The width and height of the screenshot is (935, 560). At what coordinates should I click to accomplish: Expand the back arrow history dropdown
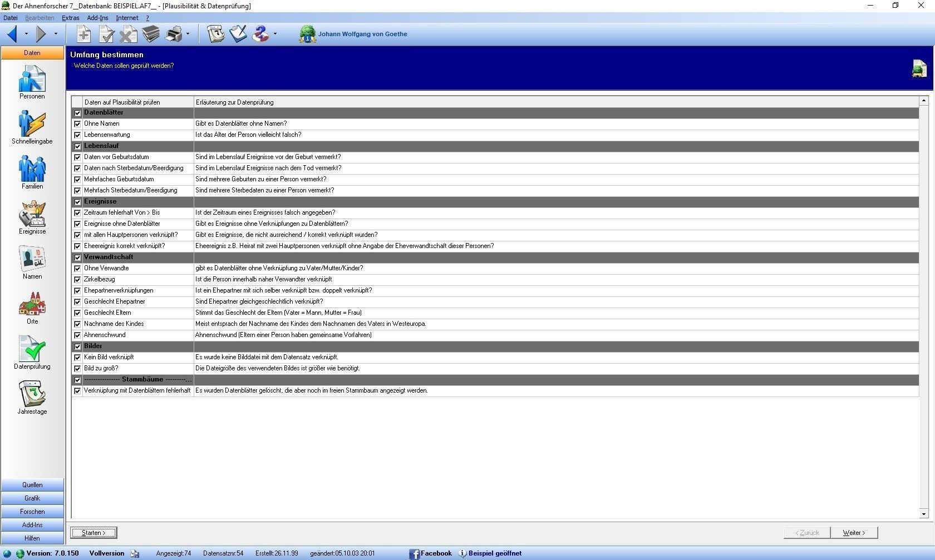(26, 34)
